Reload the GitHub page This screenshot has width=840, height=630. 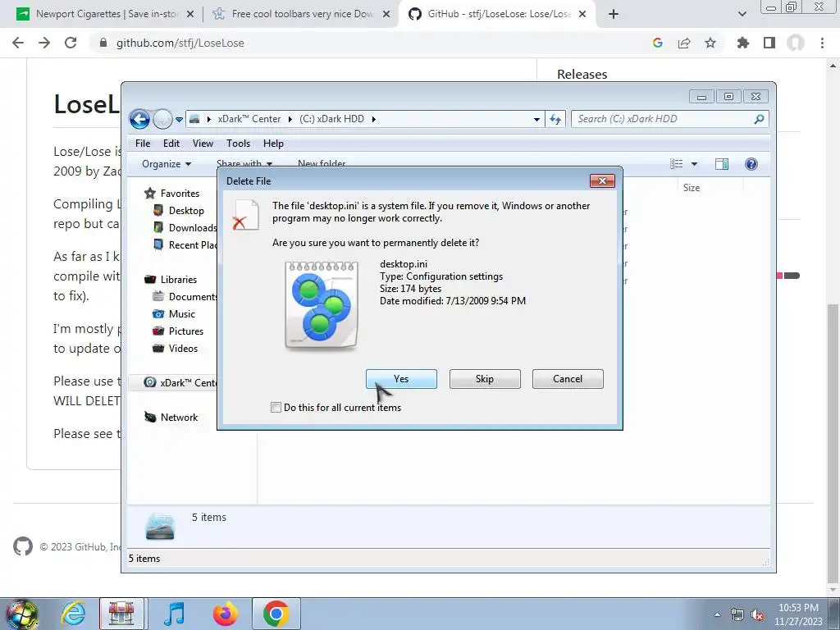click(71, 43)
